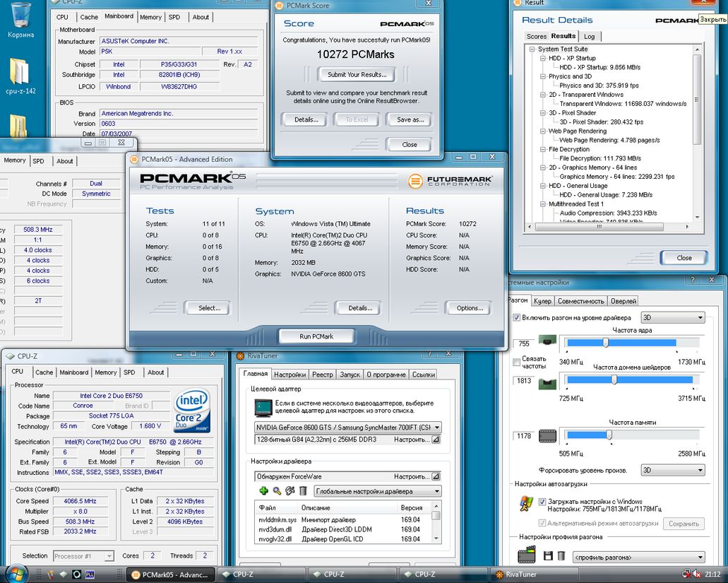
Task: Launch the black circle quick launch icon
Action: tap(76, 575)
